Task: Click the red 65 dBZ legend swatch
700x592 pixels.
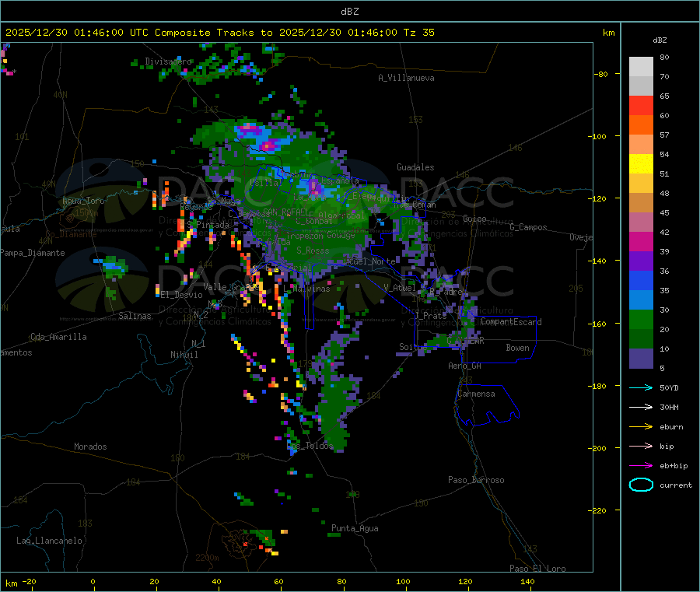Action: tap(641, 105)
